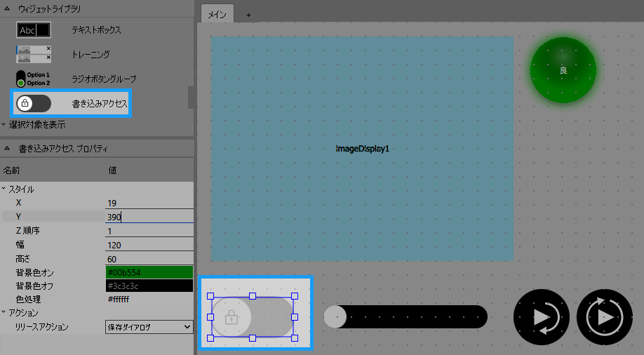Image resolution: width=644 pixels, height=355 pixels.
Task: Switch to the メイン tab
Action: (217, 14)
